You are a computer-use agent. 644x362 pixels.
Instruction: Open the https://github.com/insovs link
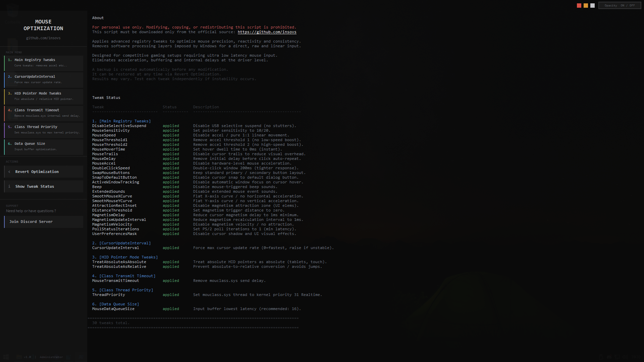(x=267, y=32)
